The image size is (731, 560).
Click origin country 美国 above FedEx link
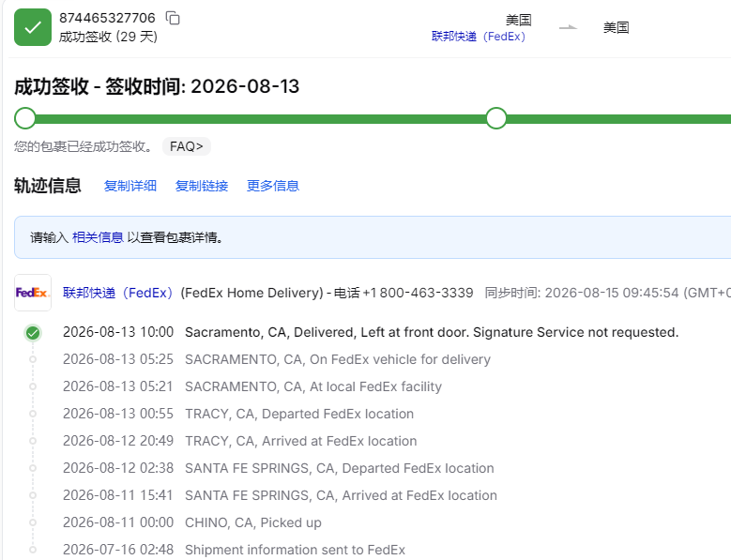click(518, 20)
